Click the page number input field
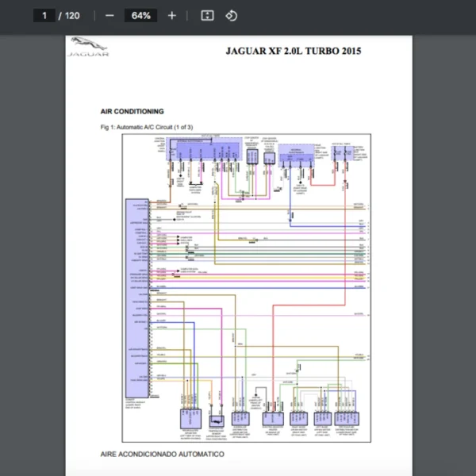The image size is (476, 476). (44, 16)
